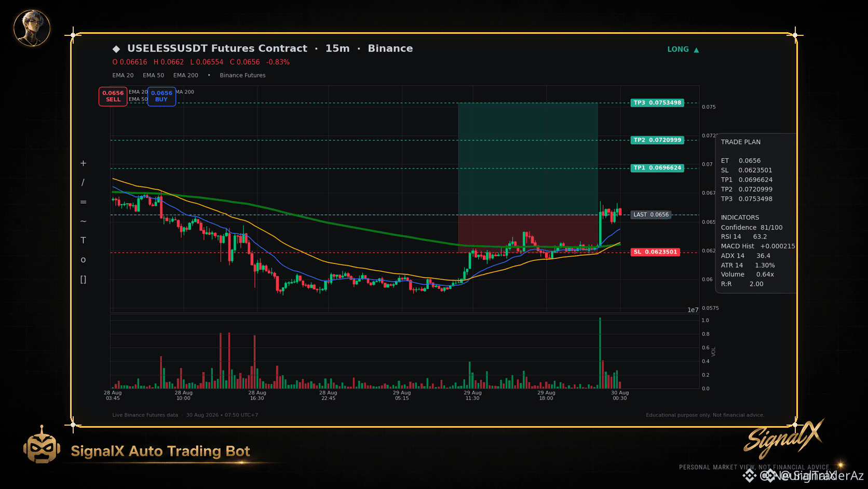Select the T text tool
The height and width of the screenshot is (489, 868).
click(x=83, y=240)
